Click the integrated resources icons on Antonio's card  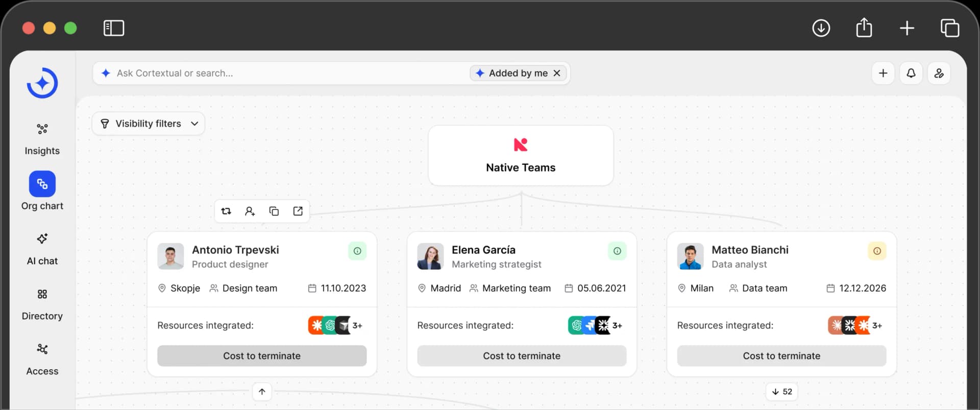(x=336, y=325)
